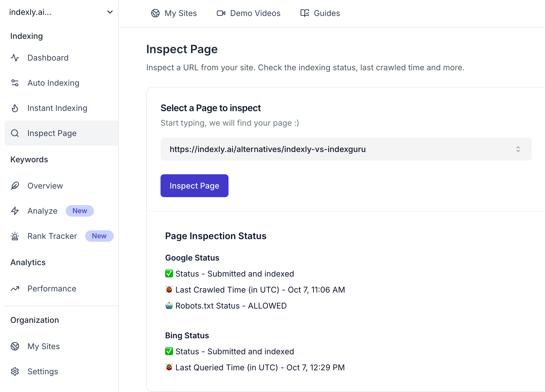Click the top bar My Sites globe icon

[x=155, y=13]
